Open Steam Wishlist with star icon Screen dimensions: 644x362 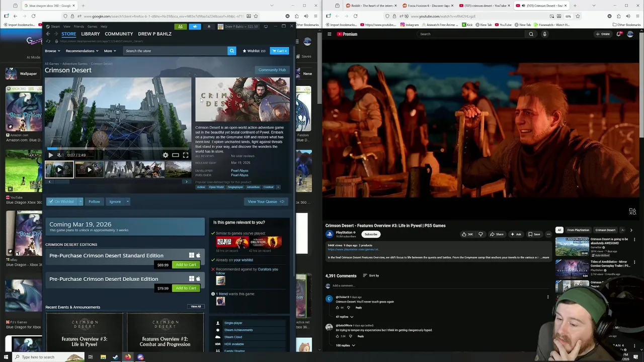click(x=254, y=51)
